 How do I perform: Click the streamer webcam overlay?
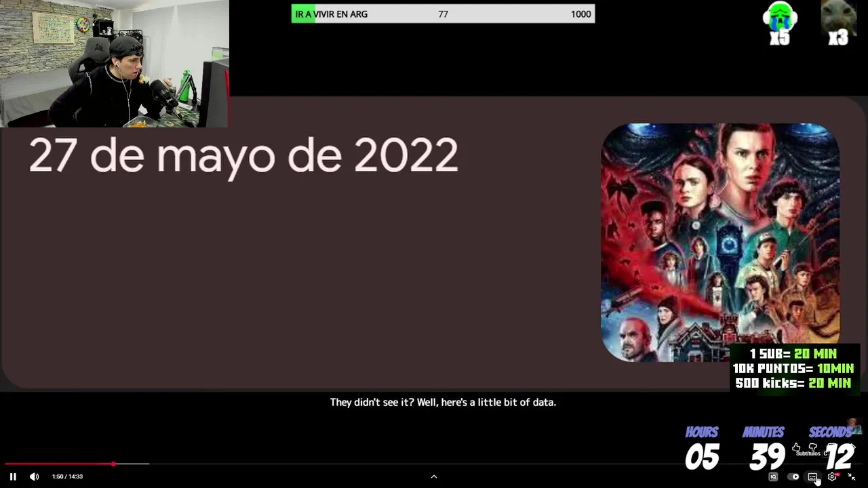point(115,64)
